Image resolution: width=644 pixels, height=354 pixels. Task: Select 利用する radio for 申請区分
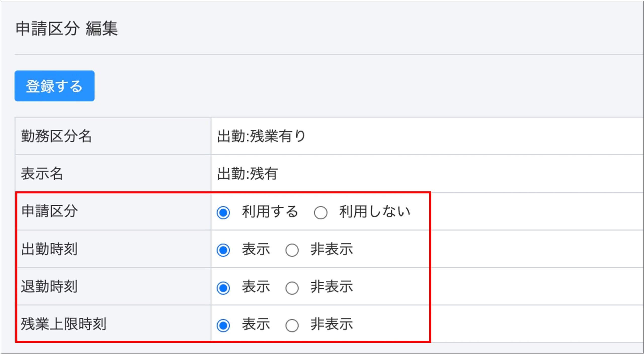(223, 213)
